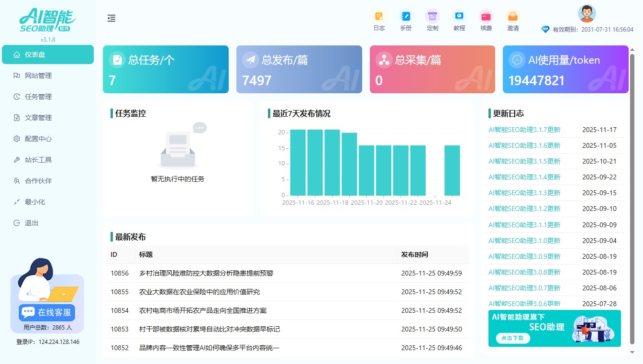Click the user avatar picture
Viewport: 643px width, 364px height.
(x=587, y=13)
